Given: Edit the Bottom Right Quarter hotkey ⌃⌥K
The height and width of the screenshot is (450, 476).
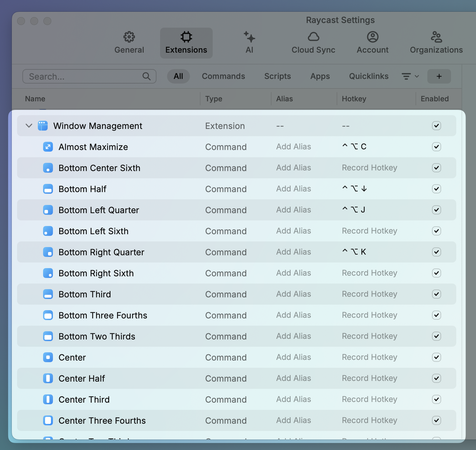Looking at the screenshot, I should pyautogui.click(x=354, y=252).
